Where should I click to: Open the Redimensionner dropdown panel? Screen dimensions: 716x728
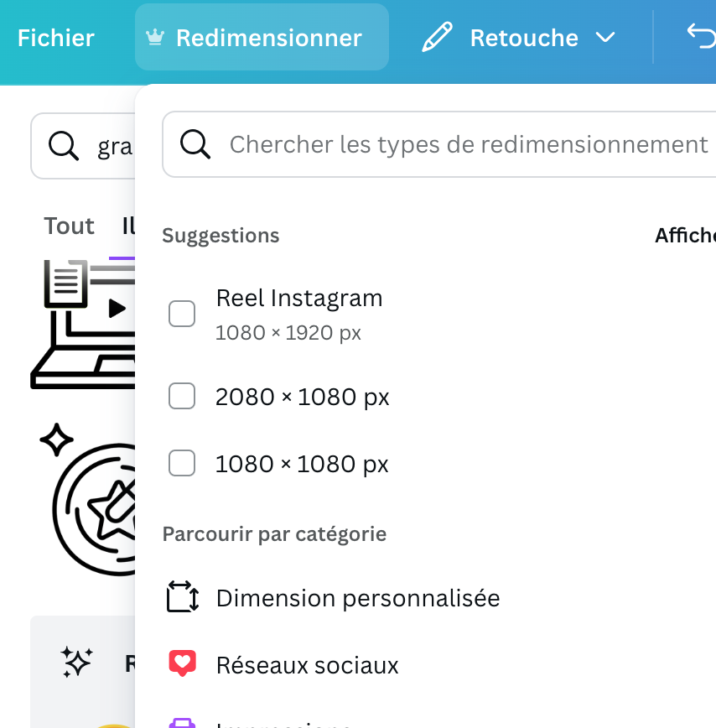pyautogui.click(x=262, y=37)
